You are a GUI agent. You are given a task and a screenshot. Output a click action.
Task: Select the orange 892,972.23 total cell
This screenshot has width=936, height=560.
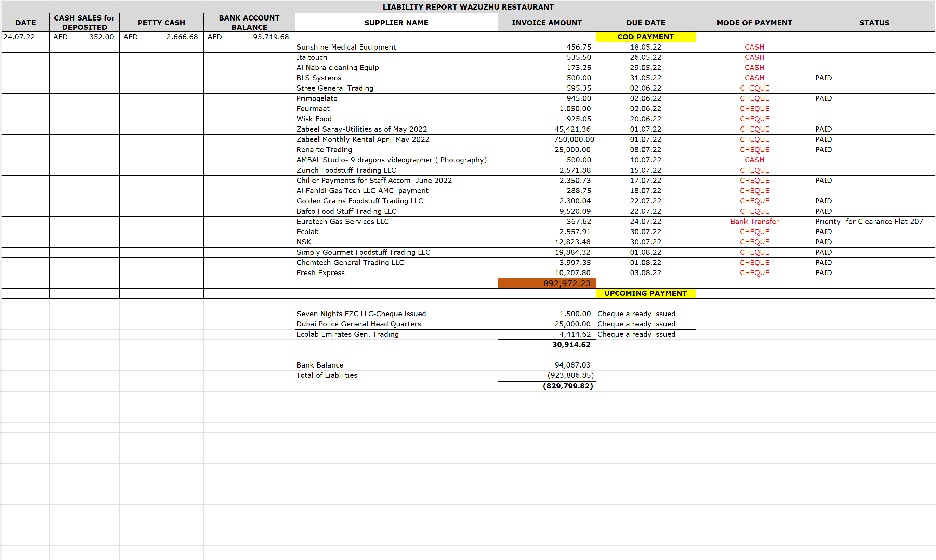tap(546, 283)
